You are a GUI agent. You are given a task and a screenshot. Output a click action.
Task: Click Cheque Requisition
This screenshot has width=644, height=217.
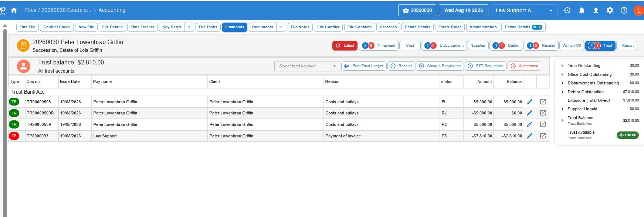click(x=440, y=66)
